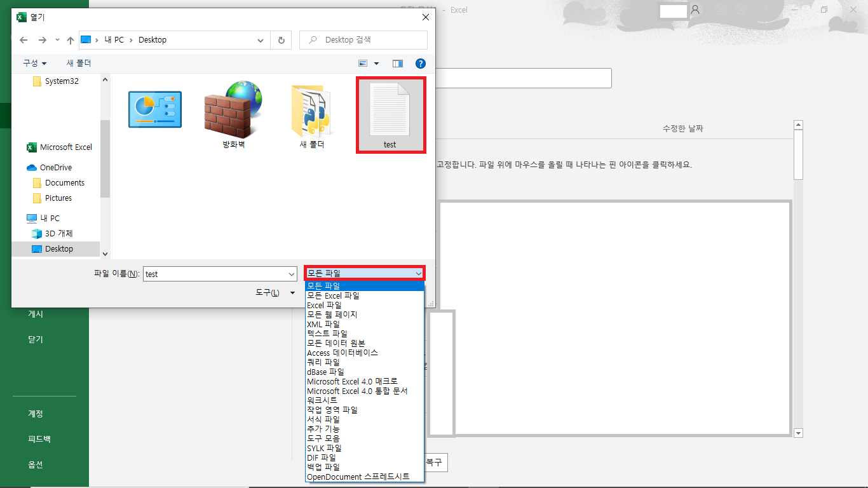Choose SYLK 파일 file type
The width and height of the screenshot is (868, 488).
coord(364,448)
